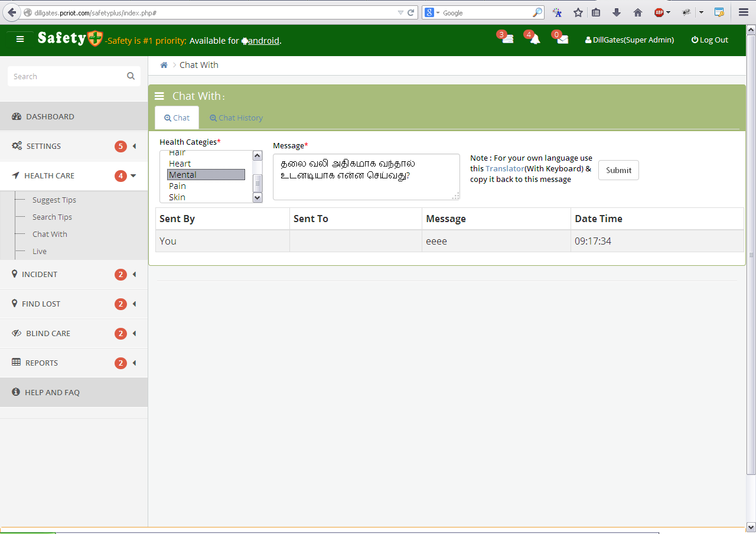756x534 pixels.
Task: Open the address bar history dropdown arrow
Action: (x=400, y=12)
